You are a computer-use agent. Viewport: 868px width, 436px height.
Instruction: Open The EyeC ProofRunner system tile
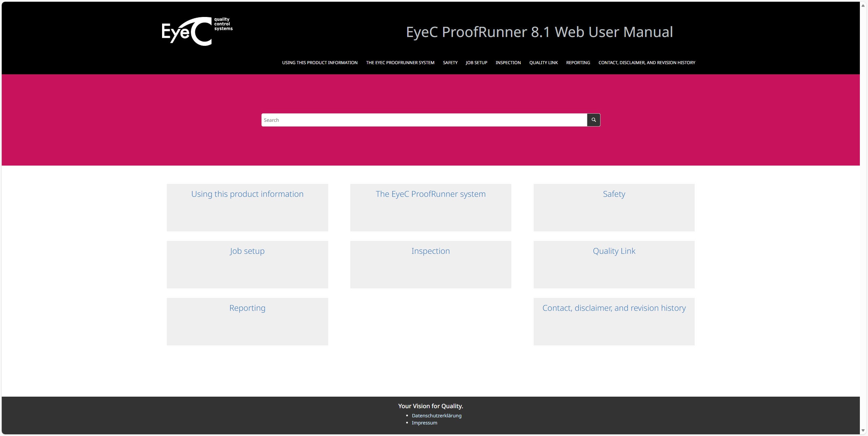[430, 194]
